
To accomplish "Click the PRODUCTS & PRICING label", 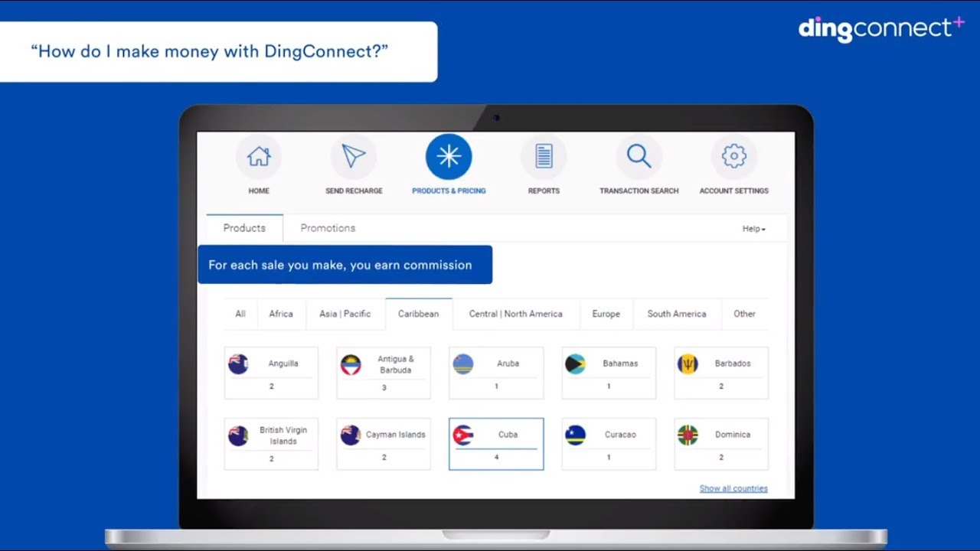I will click(449, 191).
